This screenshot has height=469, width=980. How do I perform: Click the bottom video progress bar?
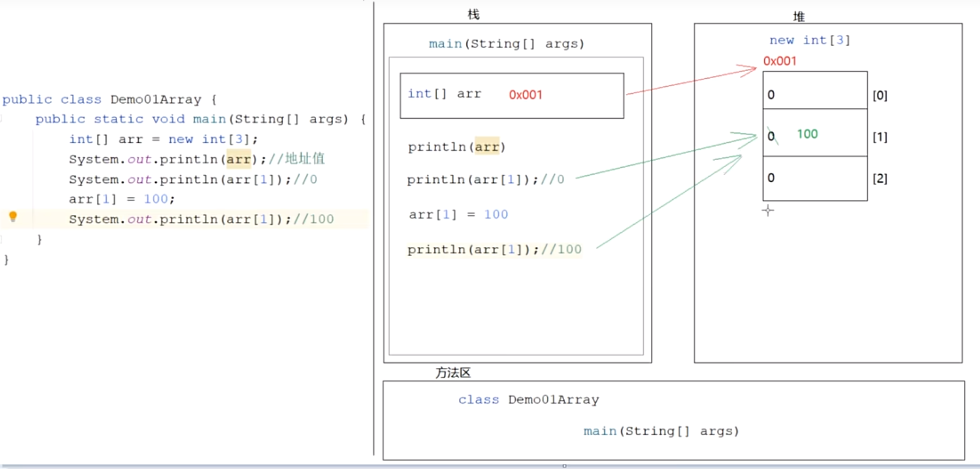pyautogui.click(x=490, y=466)
